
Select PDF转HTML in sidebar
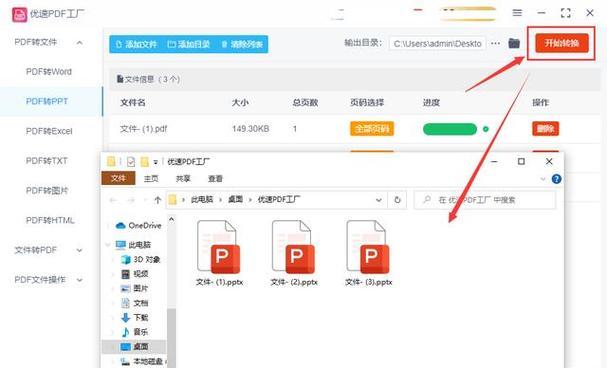[50, 220]
